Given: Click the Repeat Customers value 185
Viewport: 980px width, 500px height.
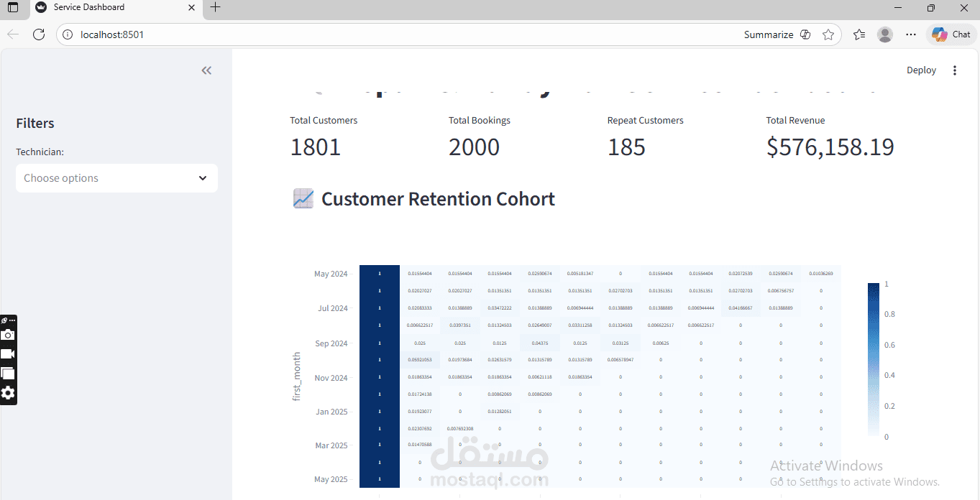Looking at the screenshot, I should [x=626, y=147].
